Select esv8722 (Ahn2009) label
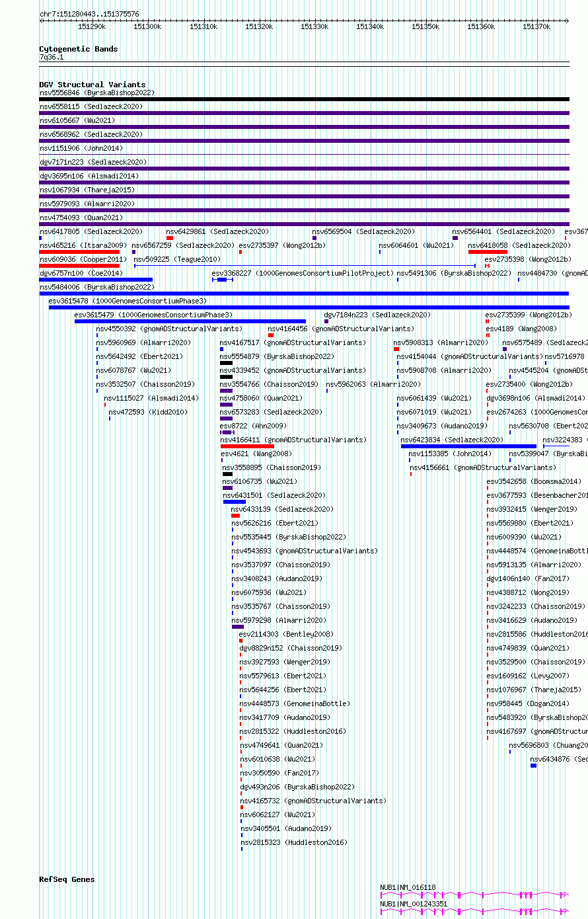588x919 pixels. [x=253, y=426]
